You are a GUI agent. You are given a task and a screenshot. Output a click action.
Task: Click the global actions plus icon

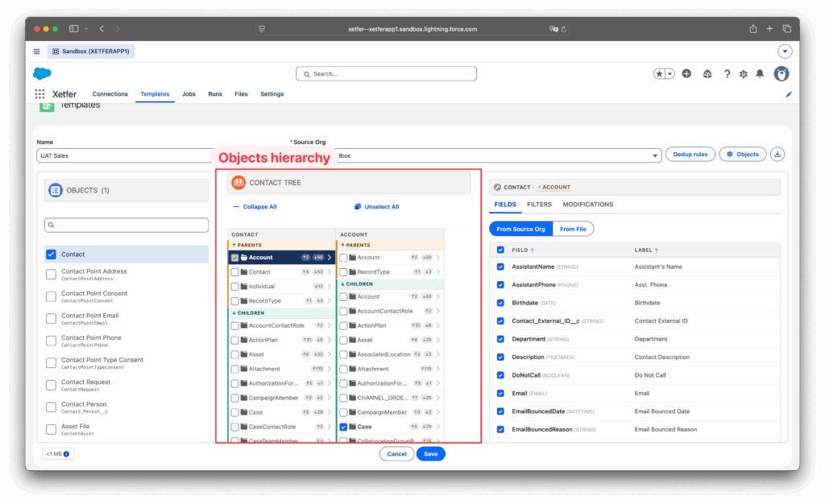686,74
